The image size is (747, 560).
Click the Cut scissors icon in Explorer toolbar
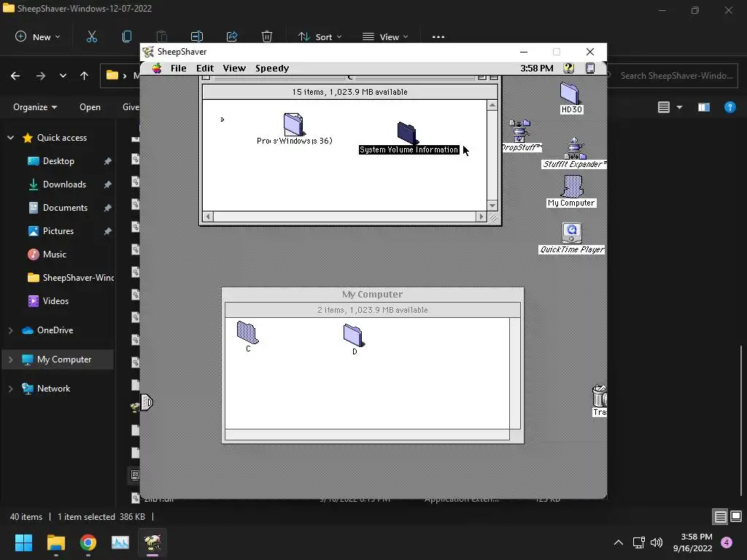91,36
